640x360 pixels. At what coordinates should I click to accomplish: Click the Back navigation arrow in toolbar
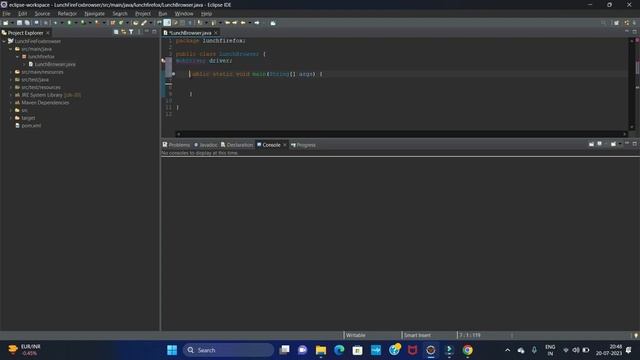pos(243,23)
